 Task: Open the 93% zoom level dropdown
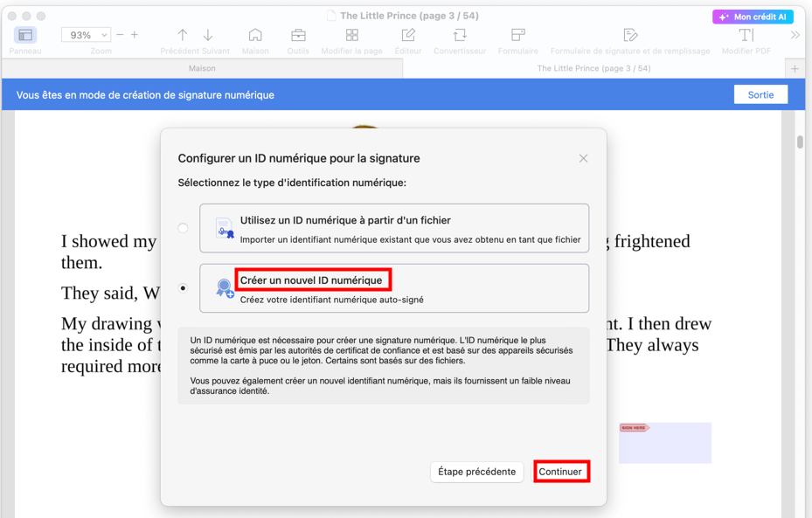pos(85,34)
